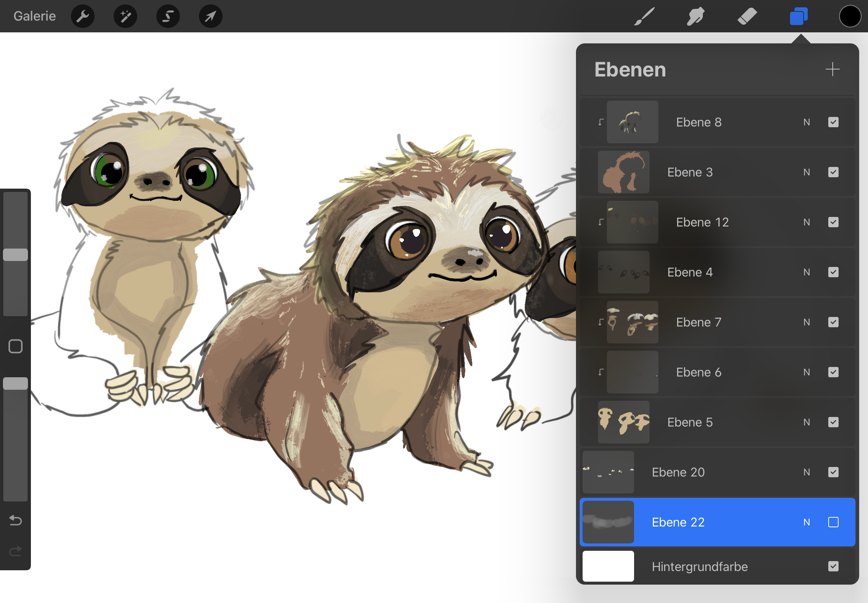Select the Transform arrow tool
Viewport: 868px width, 603px height.
click(210, 16)
